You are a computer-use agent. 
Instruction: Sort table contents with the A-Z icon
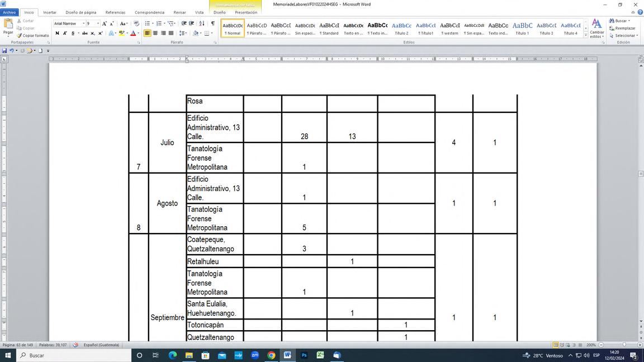(x=202, y=24)
